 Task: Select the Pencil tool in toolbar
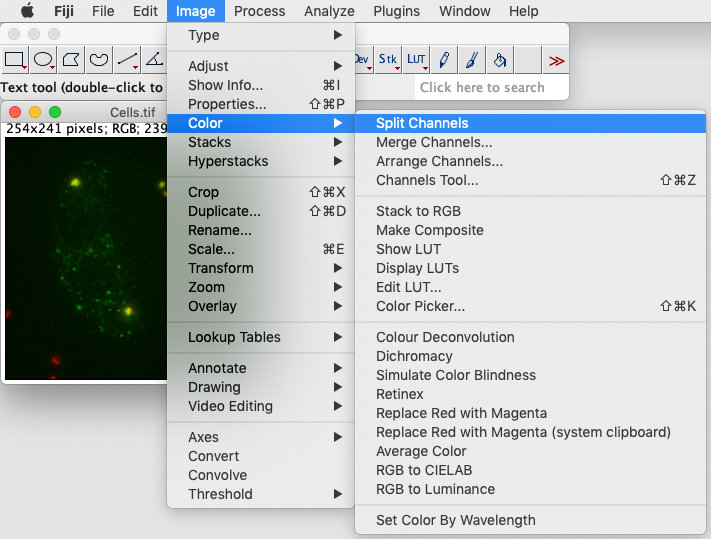[x=444, y=60]
